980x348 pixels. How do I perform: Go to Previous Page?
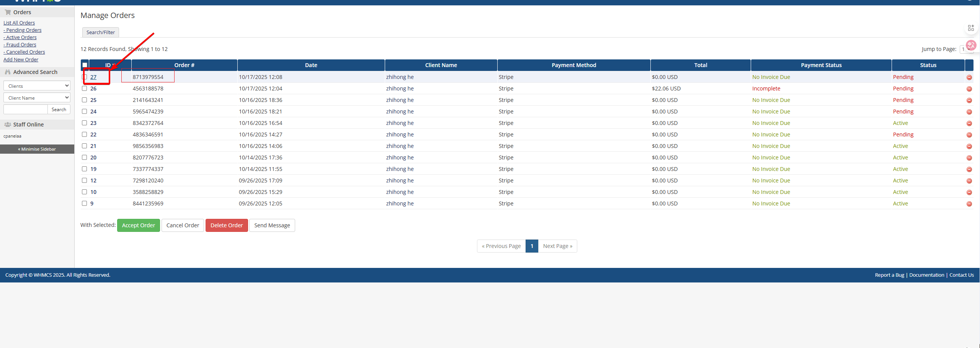coord(501,246)
